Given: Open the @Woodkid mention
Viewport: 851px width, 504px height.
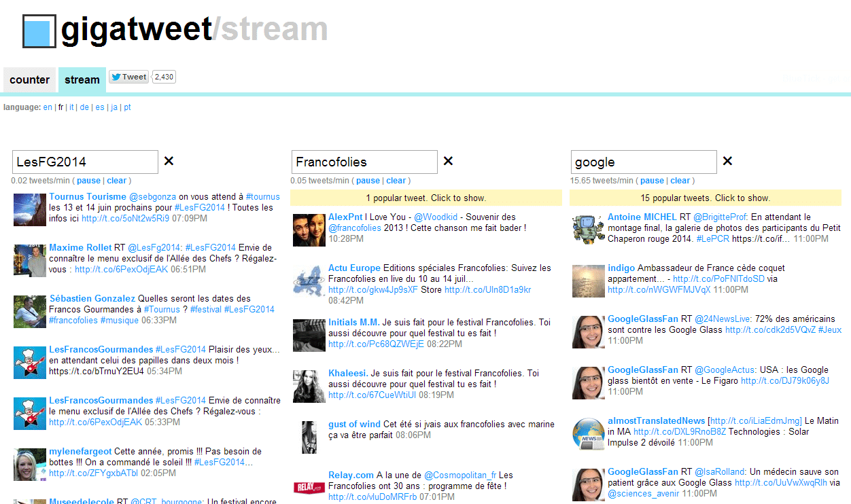Looking at the screenshot, I should pyautogui.click(x=436, y=217).
